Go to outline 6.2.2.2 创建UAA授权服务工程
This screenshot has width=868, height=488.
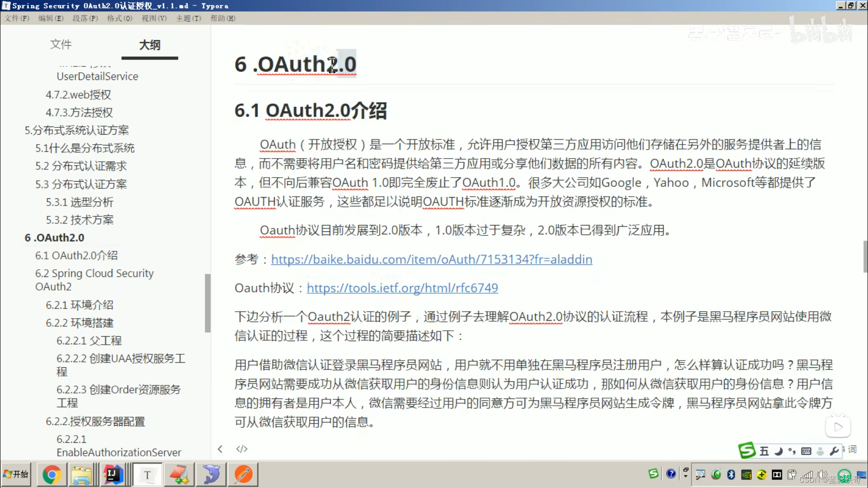(121, 365)
